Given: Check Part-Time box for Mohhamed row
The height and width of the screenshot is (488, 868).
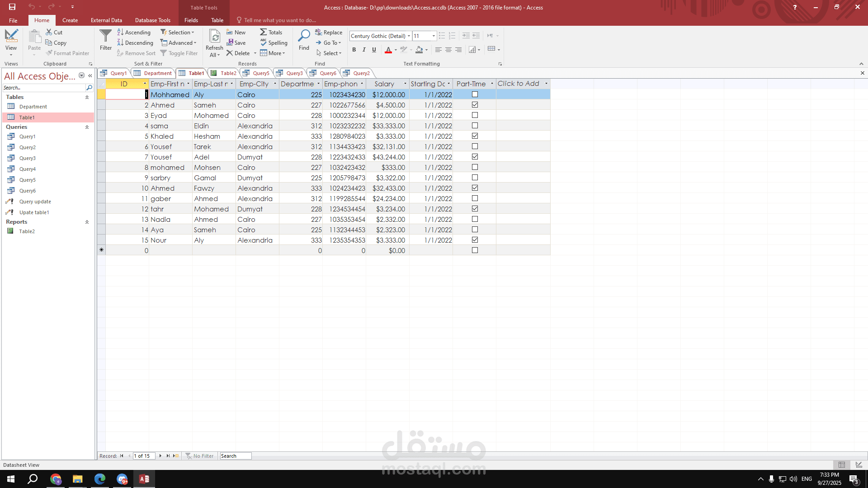Looking at the screenshot, I should tap(475, 94).
